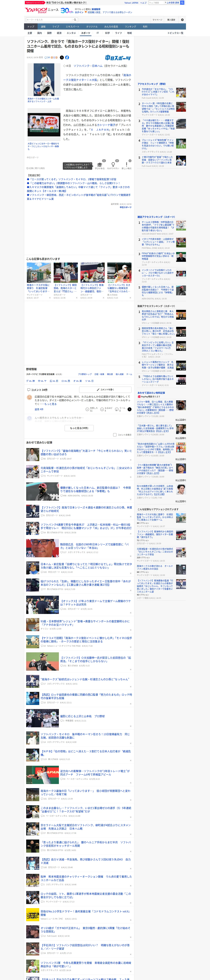210x980 pixels.
Task: Open トピックス一覧 link
Action: [175, 33]
